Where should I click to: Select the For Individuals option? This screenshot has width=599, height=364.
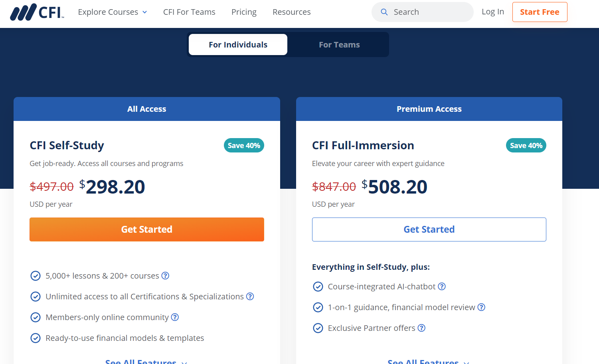(238, 44)
